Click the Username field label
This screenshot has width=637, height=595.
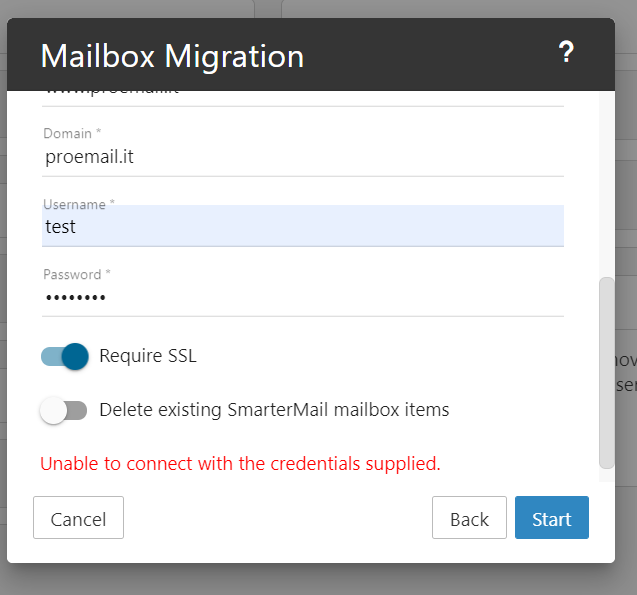click(x=78, y=204)
